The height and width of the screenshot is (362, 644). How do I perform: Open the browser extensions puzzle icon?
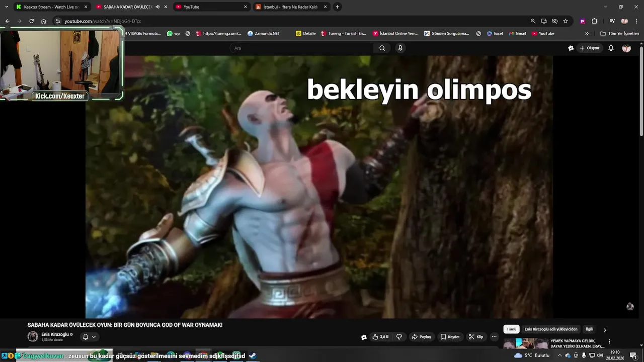[594, 21]
